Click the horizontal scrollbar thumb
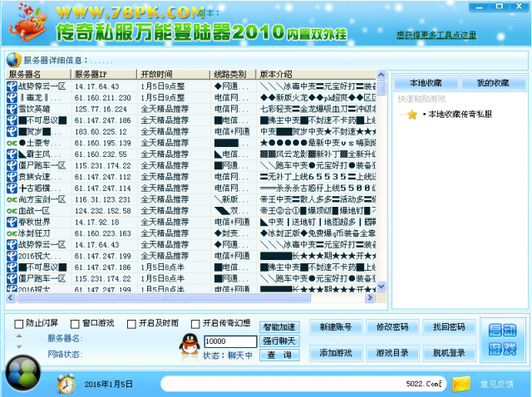The height and width of the screenshot is (397, 532). point(164,297)
